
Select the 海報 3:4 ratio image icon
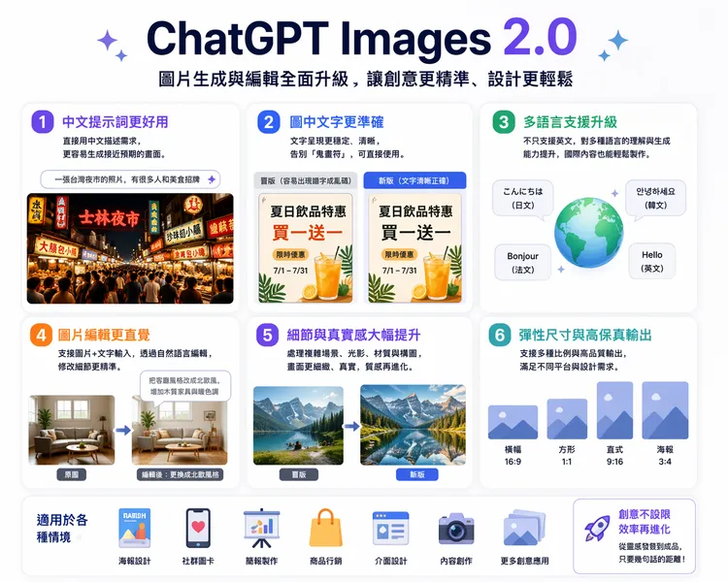(x=665, y=410)
